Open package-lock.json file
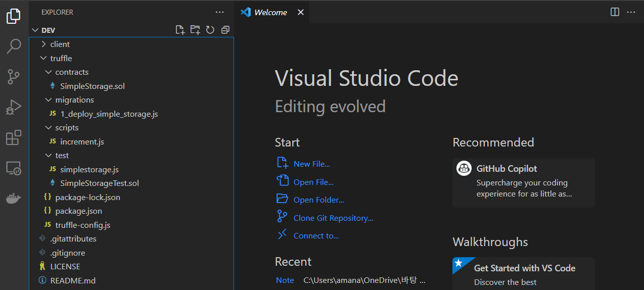 [x=131, y=197]
